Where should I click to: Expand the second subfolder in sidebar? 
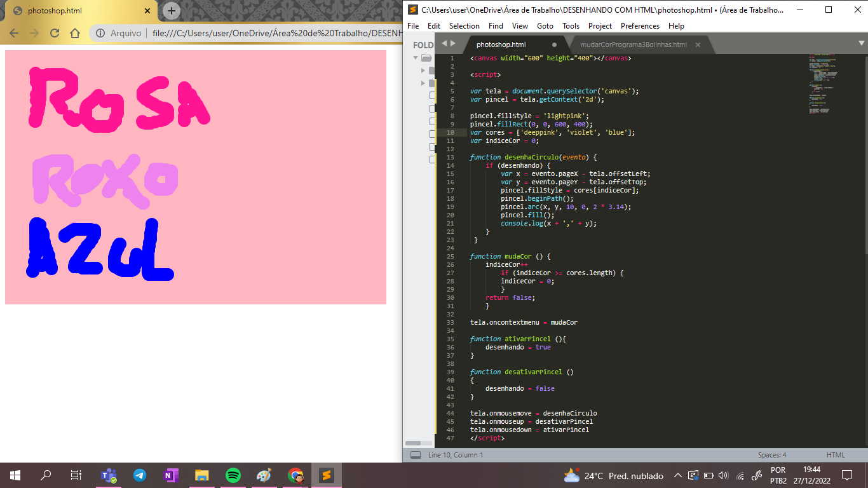click(x=423, y=83)
